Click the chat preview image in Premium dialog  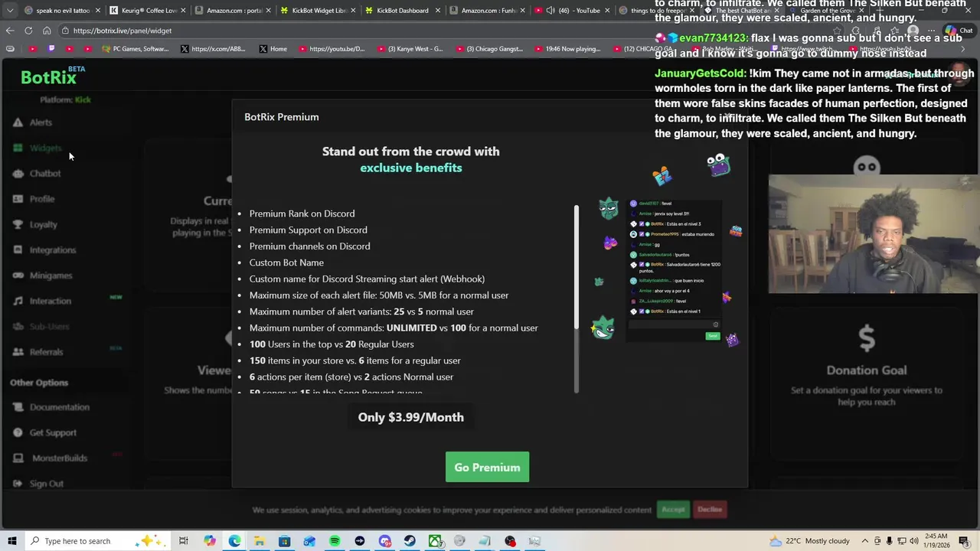click(x=675, y=269)
